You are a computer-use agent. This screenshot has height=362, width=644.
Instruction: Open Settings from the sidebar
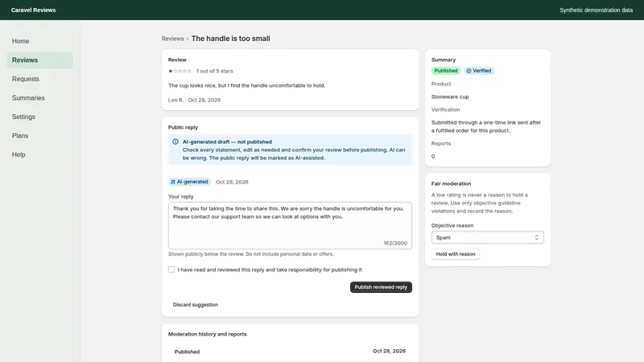pyautogui.click(x=39, y=117)
